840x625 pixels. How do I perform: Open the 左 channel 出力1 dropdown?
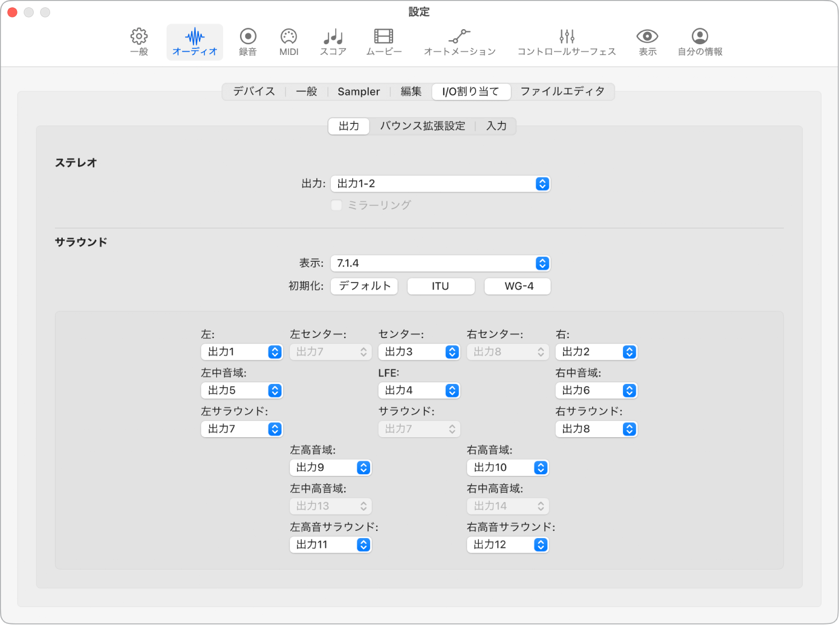pyautogui.click(x=242, y=352)
